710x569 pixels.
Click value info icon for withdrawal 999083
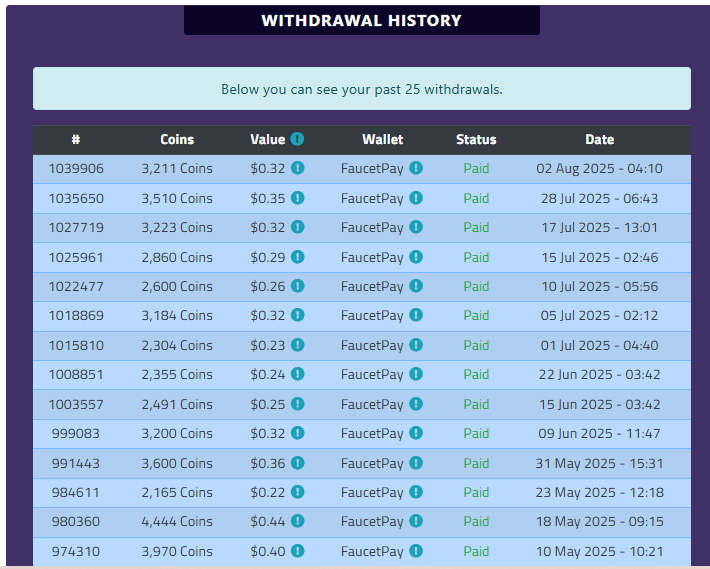[297, 433]
